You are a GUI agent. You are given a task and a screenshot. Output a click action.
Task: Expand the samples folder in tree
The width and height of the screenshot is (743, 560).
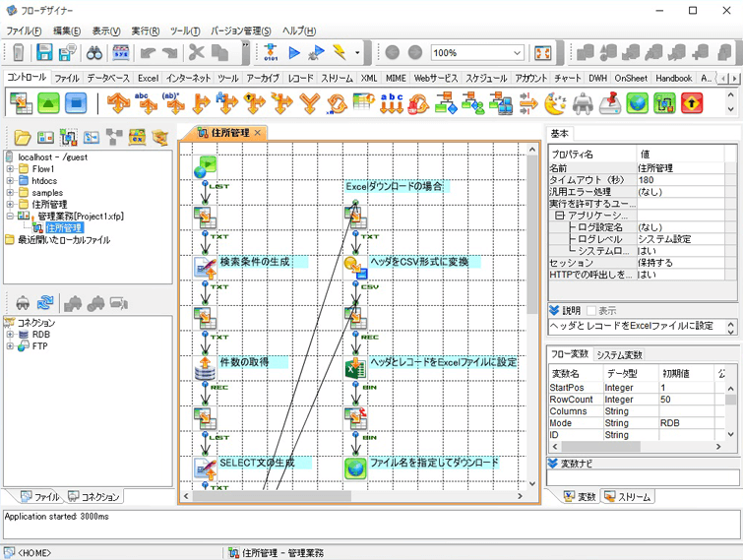coord(10,193)
